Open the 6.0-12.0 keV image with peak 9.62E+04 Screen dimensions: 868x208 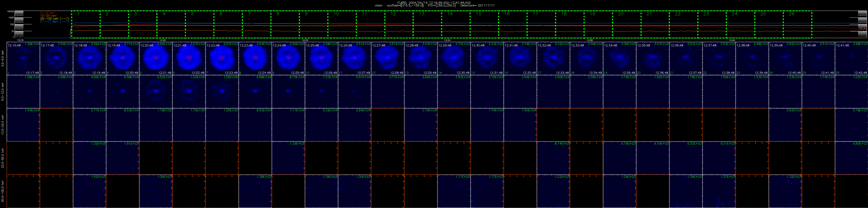coord(156,92)
